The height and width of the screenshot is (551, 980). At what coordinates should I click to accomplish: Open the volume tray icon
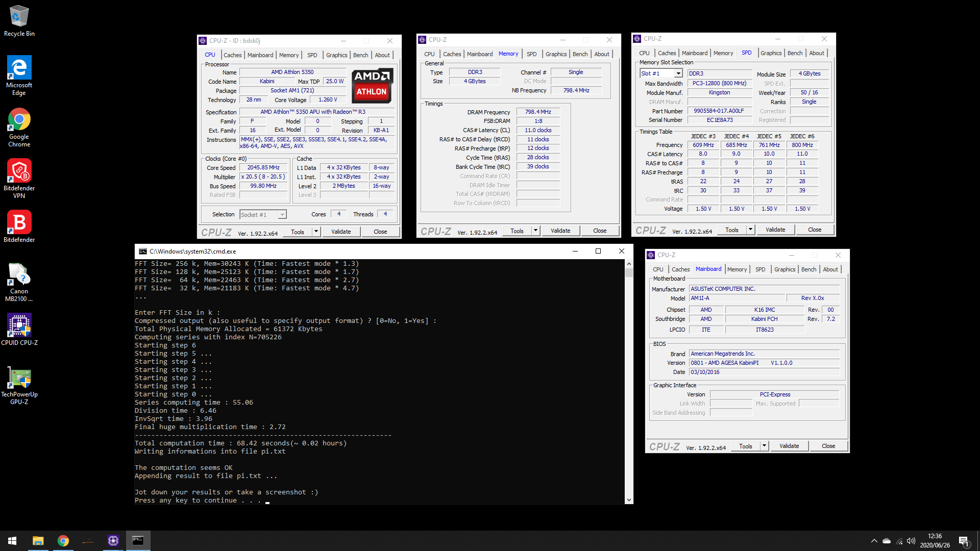click(911, 541)
